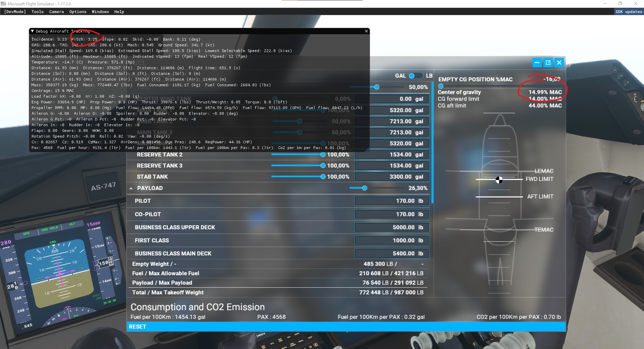Edit the Reserve Tank 3 gallons field

[391, 166]
